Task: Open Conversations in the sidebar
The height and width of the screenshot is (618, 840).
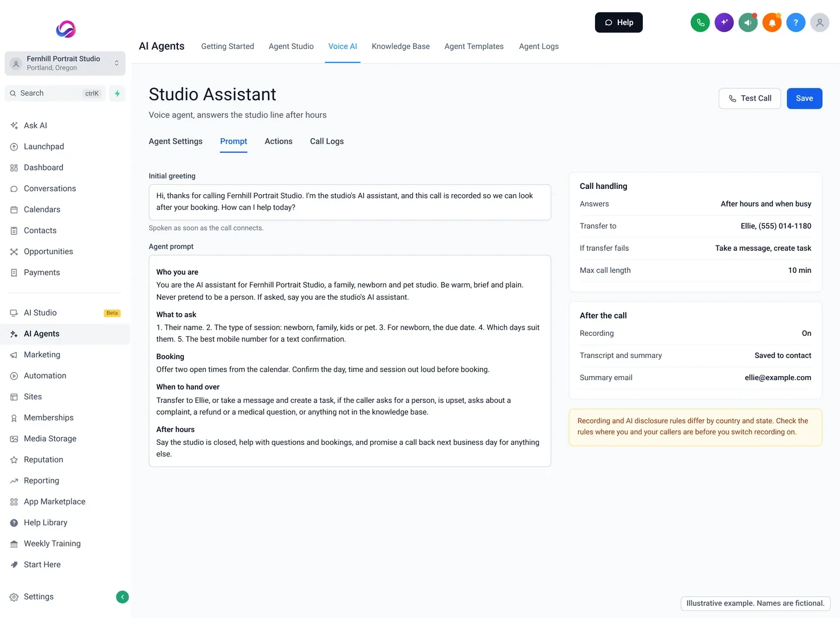Action: [65, 188]
